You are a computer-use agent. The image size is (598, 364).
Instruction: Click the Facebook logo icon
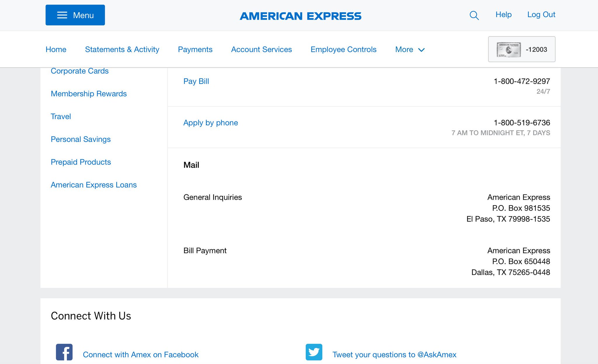(64, 352)
